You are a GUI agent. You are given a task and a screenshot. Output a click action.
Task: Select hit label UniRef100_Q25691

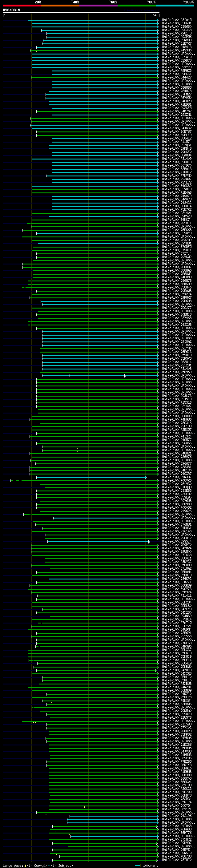coord(177,633)
